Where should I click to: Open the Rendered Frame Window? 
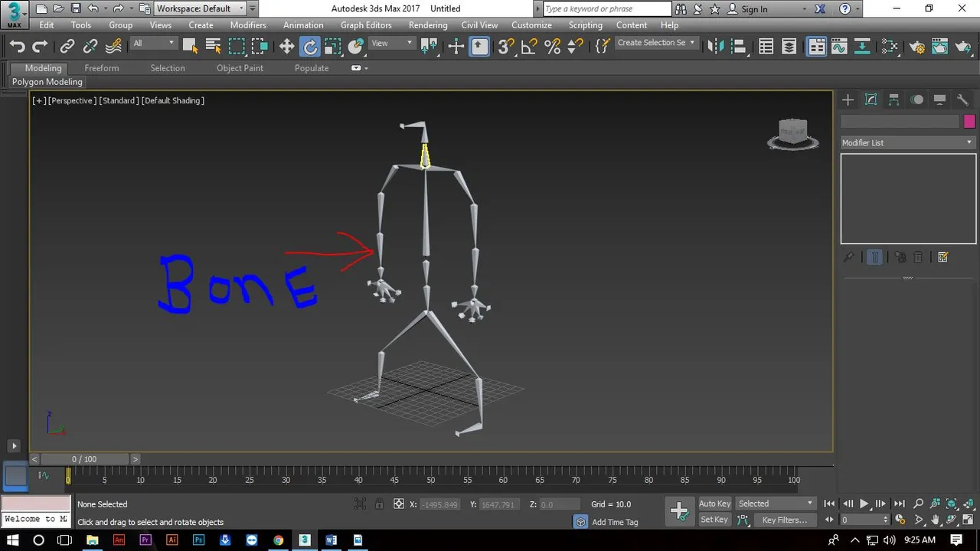[x=939, y=47]
